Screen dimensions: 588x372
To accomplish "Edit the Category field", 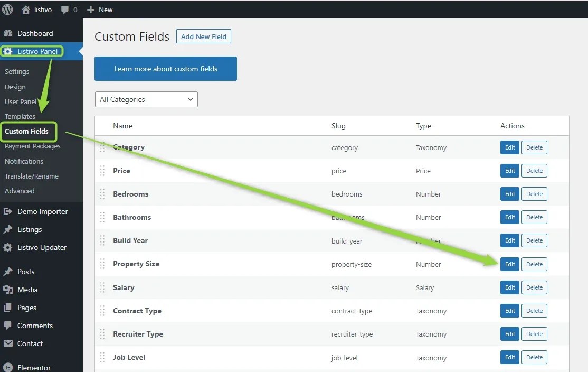I will pos(510,147).
